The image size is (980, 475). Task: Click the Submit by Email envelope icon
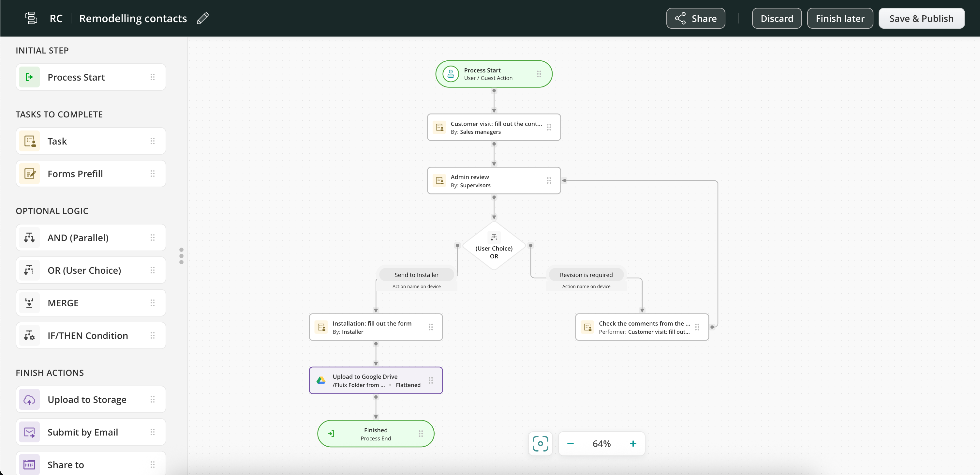pos(29,432)
